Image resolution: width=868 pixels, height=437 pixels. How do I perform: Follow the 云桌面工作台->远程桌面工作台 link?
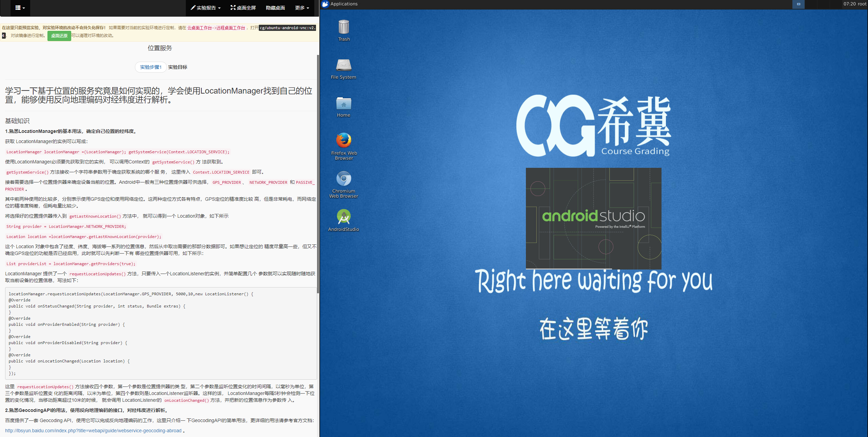216,28
